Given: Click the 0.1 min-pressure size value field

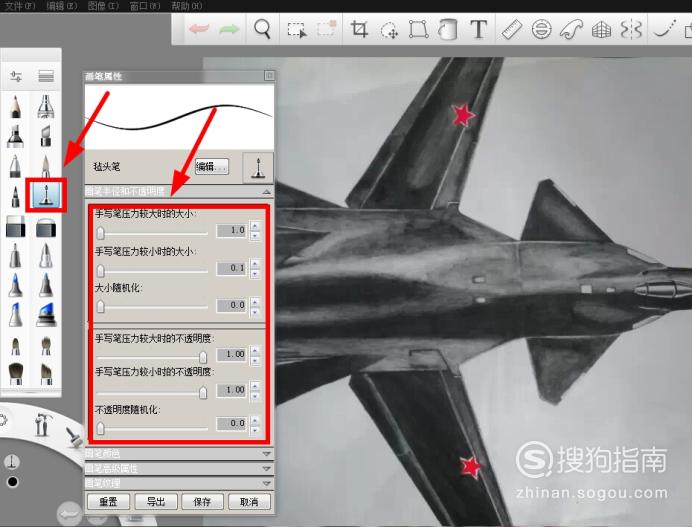Looking at the screenshot, I should coord(231,268).
